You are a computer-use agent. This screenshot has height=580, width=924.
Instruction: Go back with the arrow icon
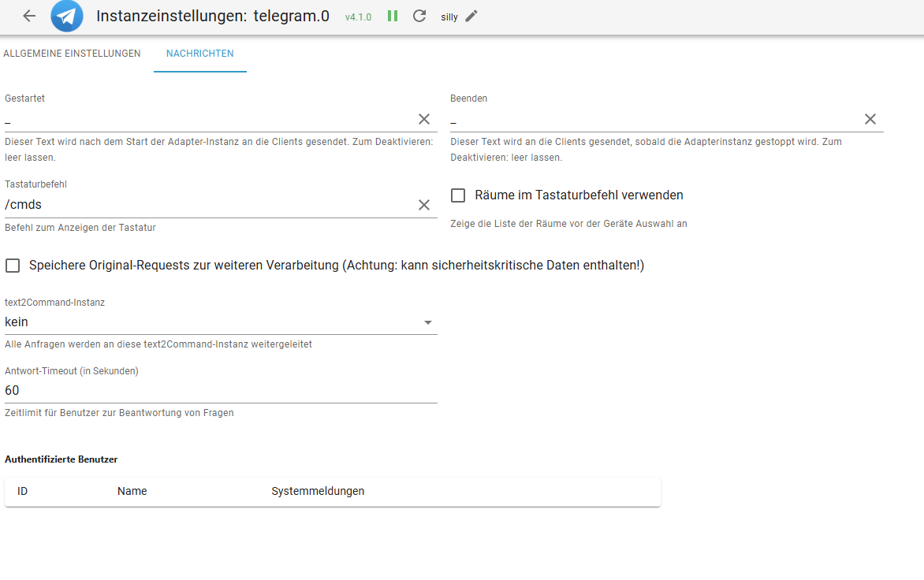point(29,17)
